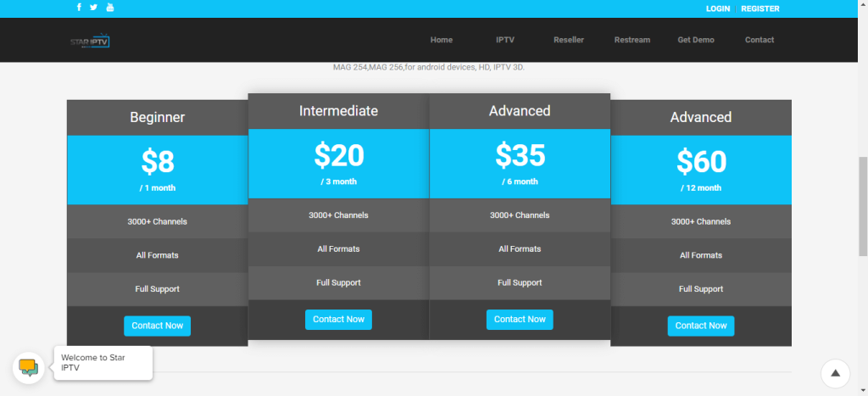
Task: Open the IPTV menu item
Action: click(505, 40)
